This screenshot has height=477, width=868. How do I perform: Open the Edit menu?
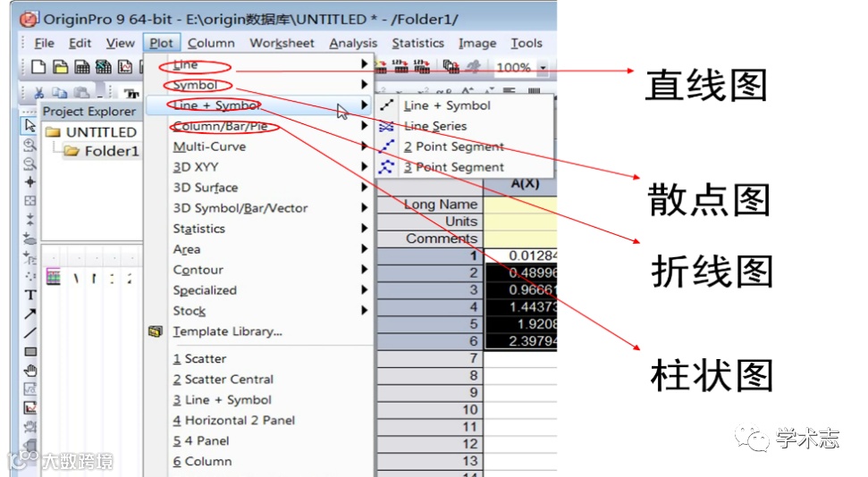80,43
